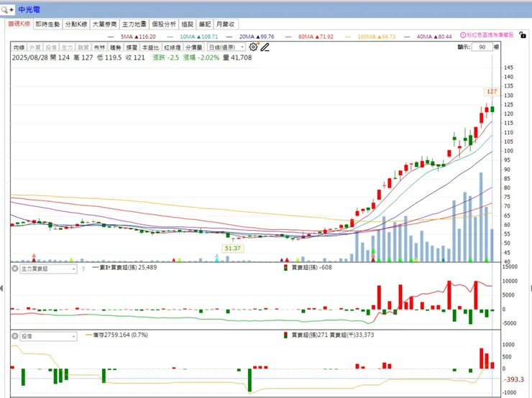The height and width of the screenshot is (398, 532).
Task: Close the 投信 indicator panel
Action: [x=14, y=336]
